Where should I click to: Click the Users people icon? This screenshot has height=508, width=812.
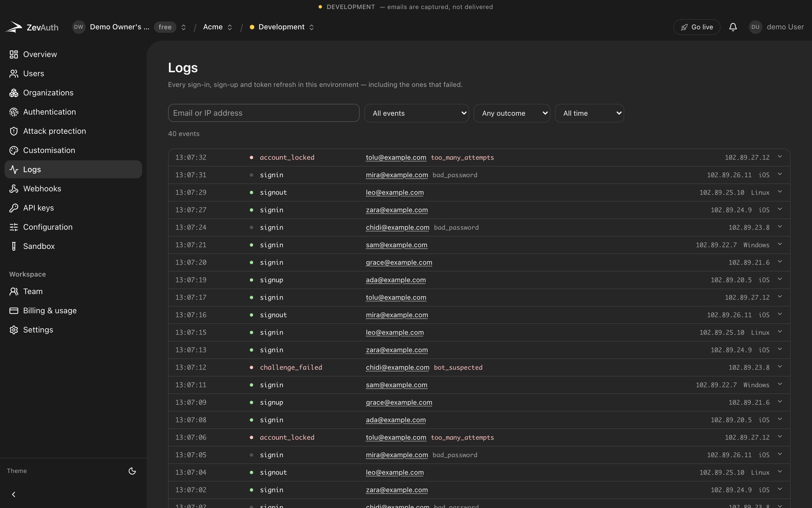click(x=14, y=74)
